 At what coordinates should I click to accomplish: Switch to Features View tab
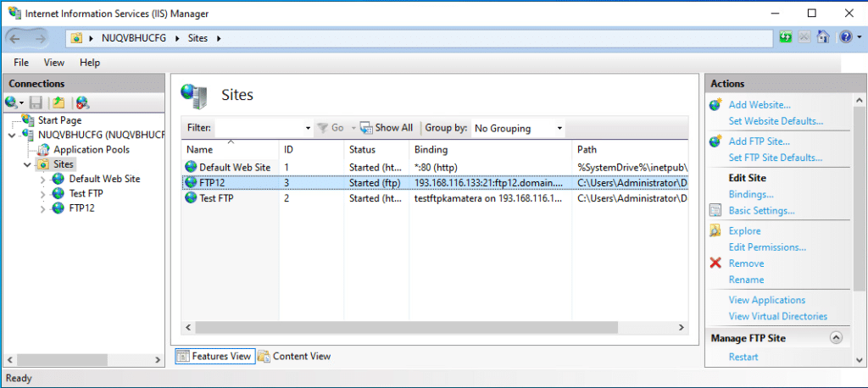[215, 356]
